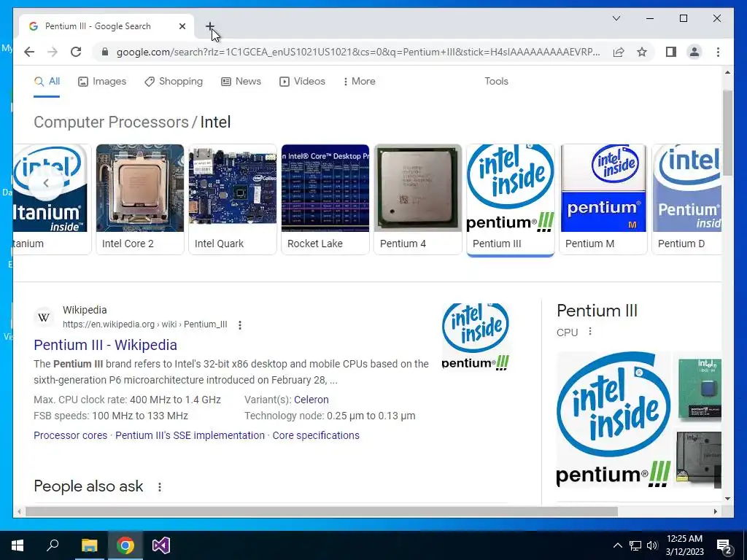This screenshot has width=747, height=560.
Task: Reload the page with refresh icon
Action: tap(76, 52)
